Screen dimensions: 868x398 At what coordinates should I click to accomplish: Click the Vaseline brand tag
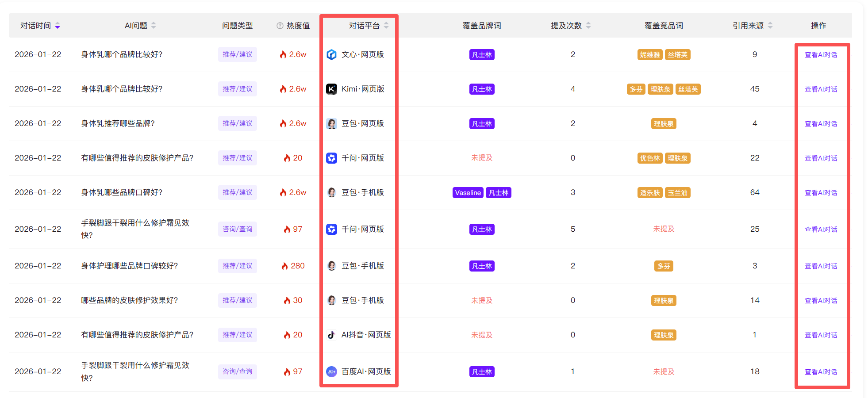[468, 193]
